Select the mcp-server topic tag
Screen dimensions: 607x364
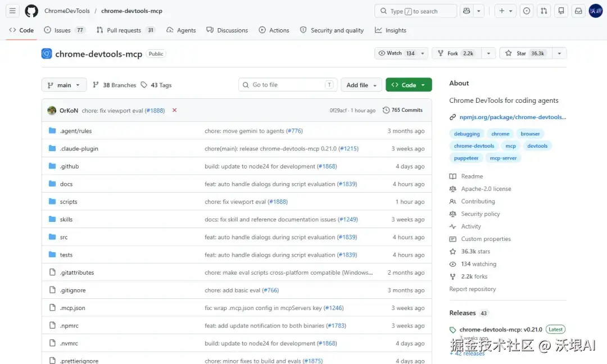503,158
